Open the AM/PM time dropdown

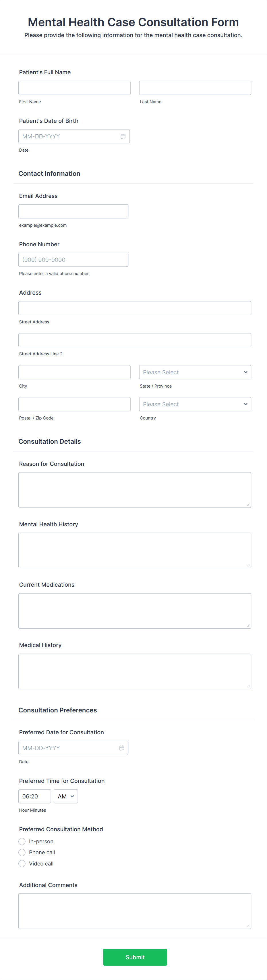(66, 796)
